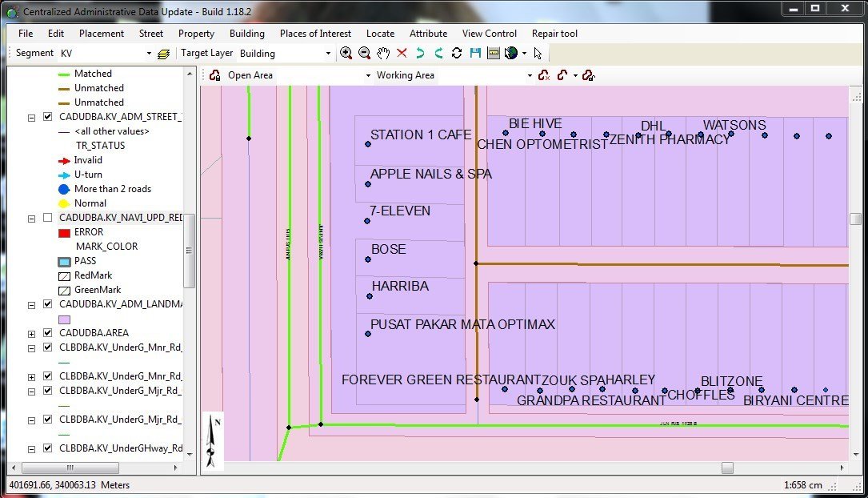Click the red X clear selection icon

click(x=402, y=53)
